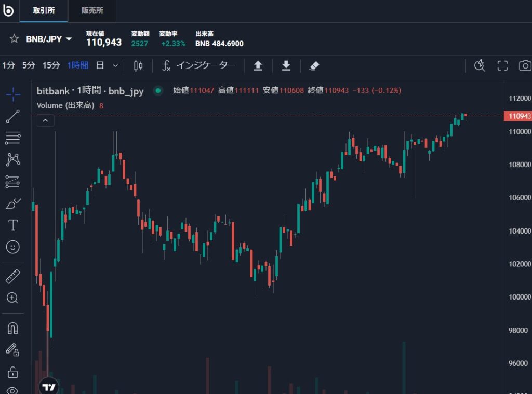Collapse the chart legend with the chevron
The height and width of the screenshot is (394, 532).
pyautogui.click(x=45, y=120)
